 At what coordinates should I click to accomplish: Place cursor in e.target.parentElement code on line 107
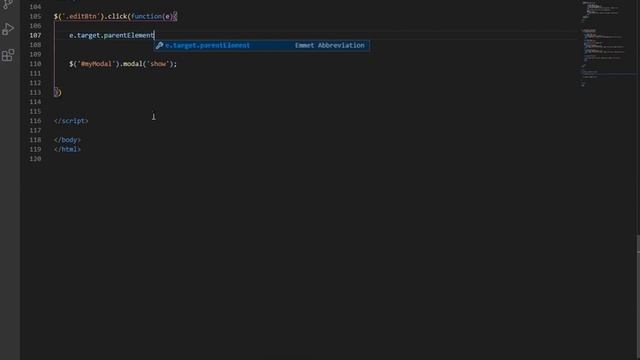pyautogui.click(x=111, y=36)
